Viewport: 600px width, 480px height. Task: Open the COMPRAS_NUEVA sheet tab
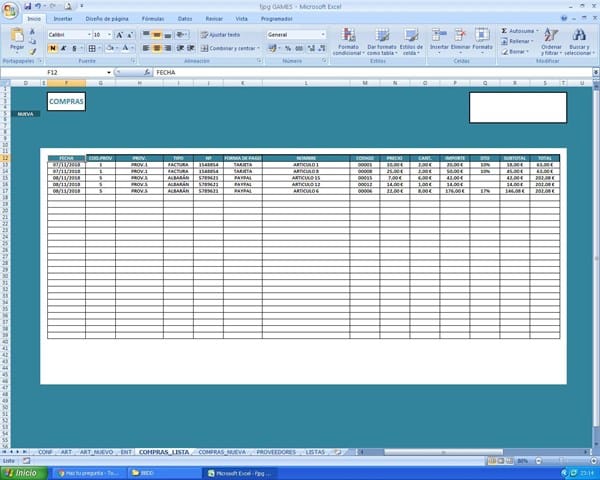click(x=222, y=452)
